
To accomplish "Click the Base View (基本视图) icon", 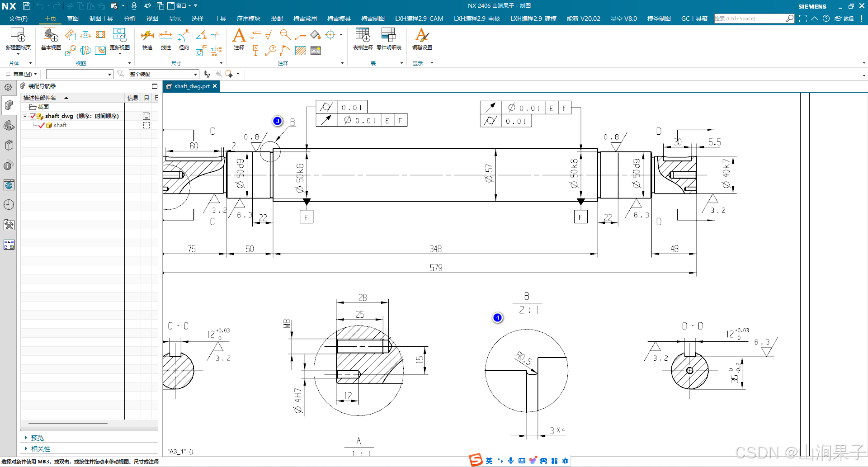I will coord(51,35).
